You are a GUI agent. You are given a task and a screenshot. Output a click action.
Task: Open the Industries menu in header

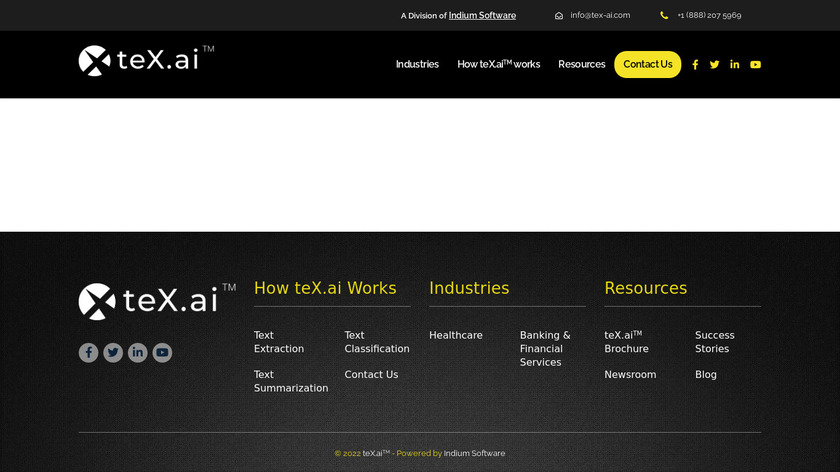point(417,64)
